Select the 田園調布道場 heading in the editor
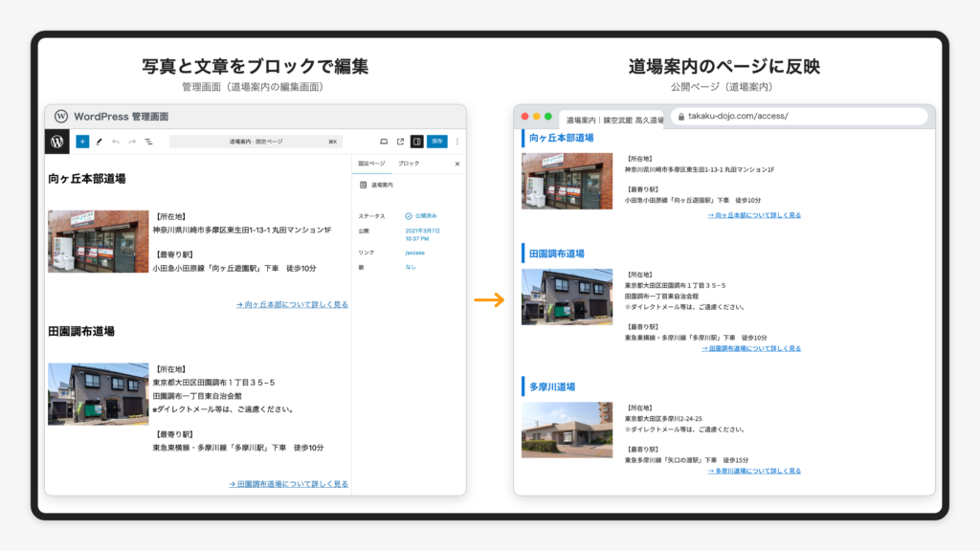This screenshot has height=551, width=980. point(81,332)
